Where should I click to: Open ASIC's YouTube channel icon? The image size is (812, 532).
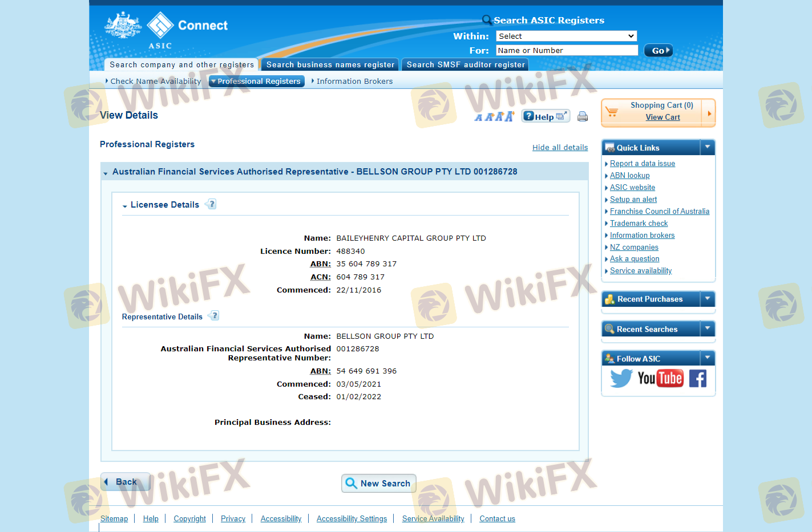point(660,378)
